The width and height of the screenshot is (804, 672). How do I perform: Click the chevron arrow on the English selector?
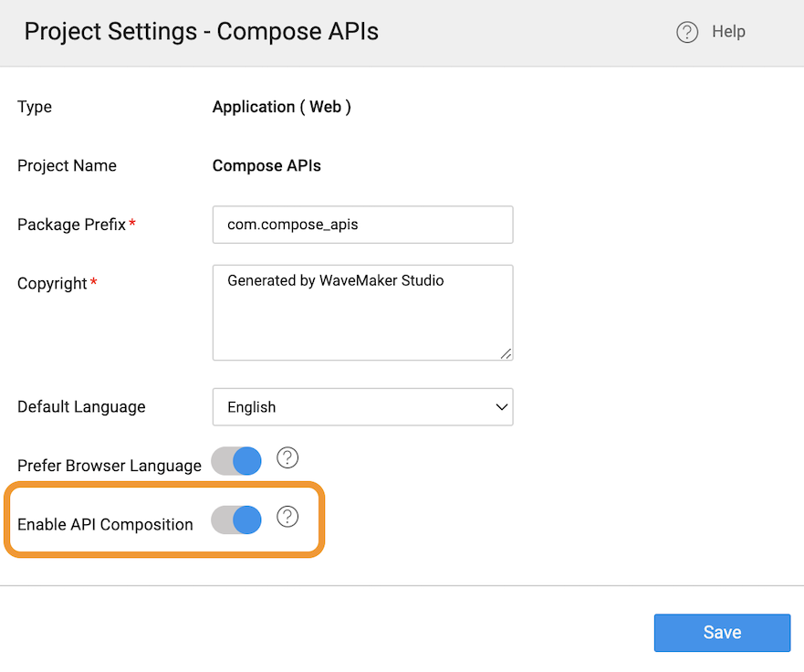point(501,407)
